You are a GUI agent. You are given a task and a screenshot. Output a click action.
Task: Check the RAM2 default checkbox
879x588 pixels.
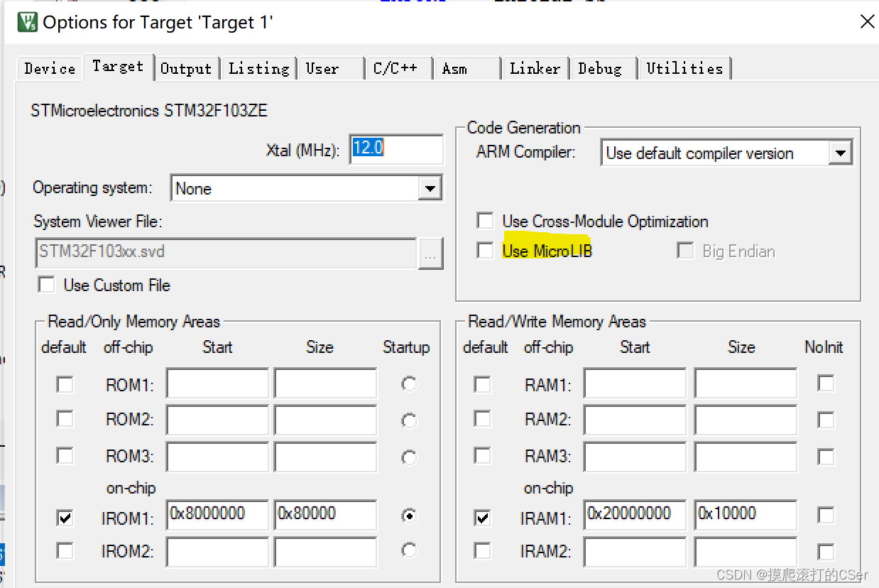[x=482, y=419]
